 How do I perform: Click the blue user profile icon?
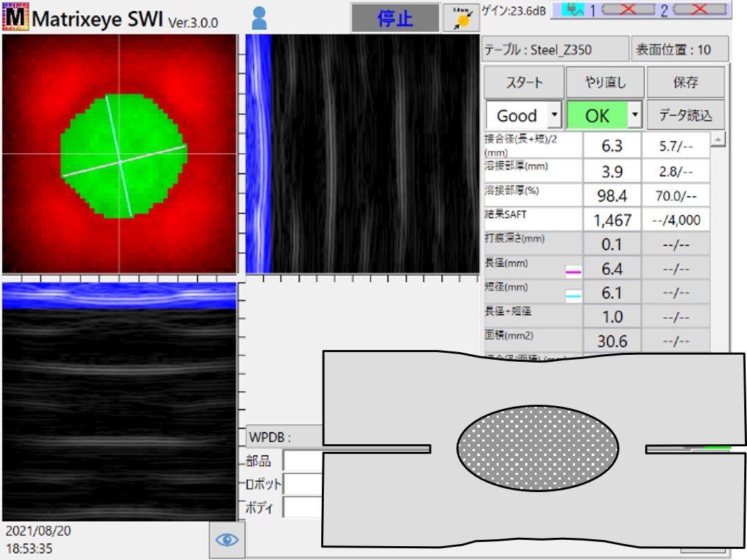click(x=259, y=18)
